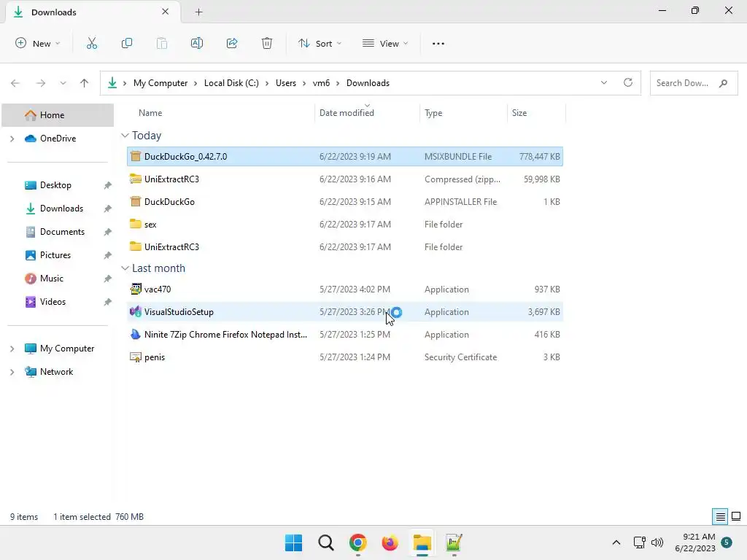Open the New dropdown menu
Viewport: 747px width, 560px height.
(x=38, y=43)
